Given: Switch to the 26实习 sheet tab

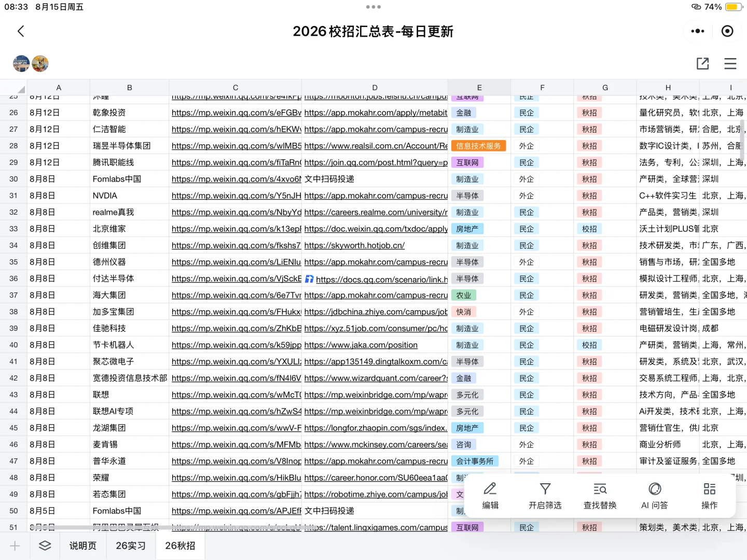Looking at the screenshot, I should click(131, 545).
